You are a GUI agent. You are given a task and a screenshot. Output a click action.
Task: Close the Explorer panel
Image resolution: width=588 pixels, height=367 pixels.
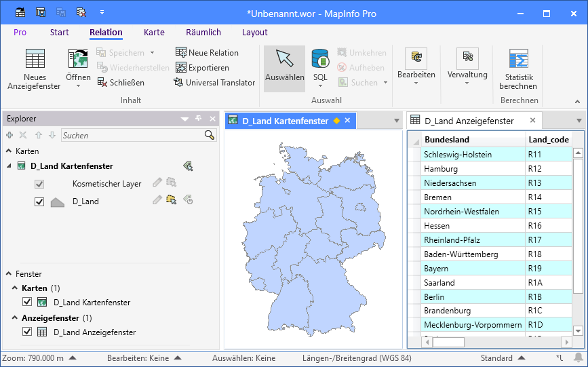click(x=213, y=119)
